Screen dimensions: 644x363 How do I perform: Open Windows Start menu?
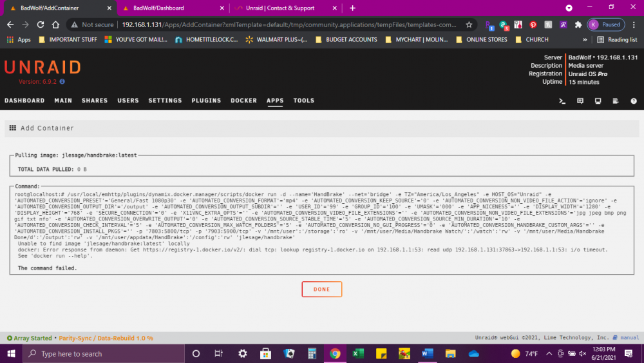pos(11,353)
